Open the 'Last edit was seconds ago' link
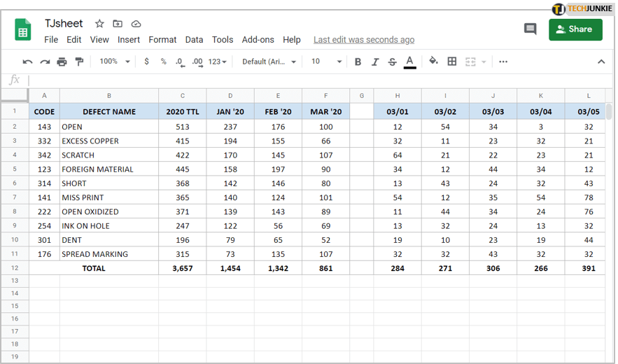This screenshot has width=618, height=364. 364,40
